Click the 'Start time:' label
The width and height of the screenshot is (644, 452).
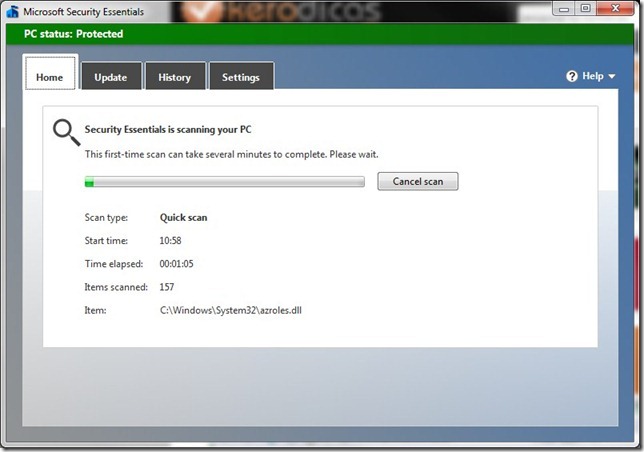click(x=106, y=241)
